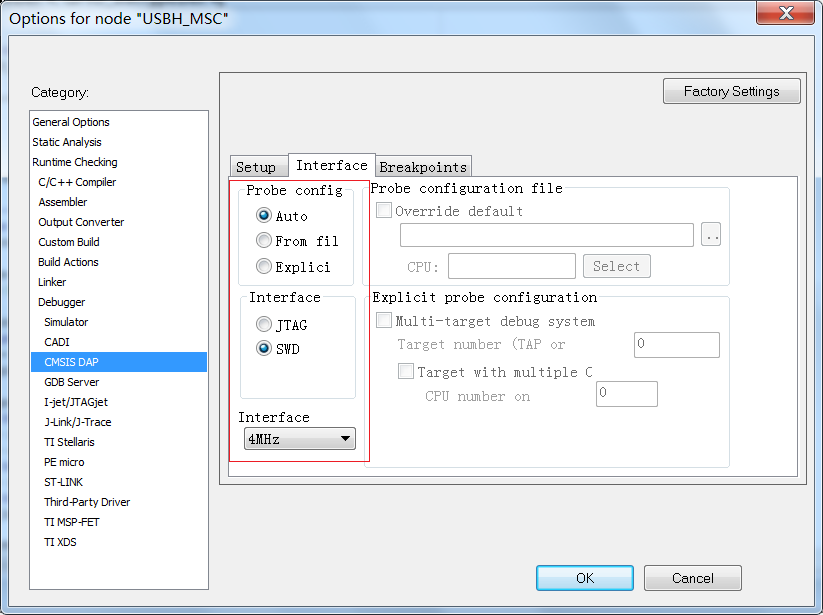Open the J-Link/J-Trace category
The height and width of the screenshot is (615, 823).
pyautogui.click(x=78, y=422)
